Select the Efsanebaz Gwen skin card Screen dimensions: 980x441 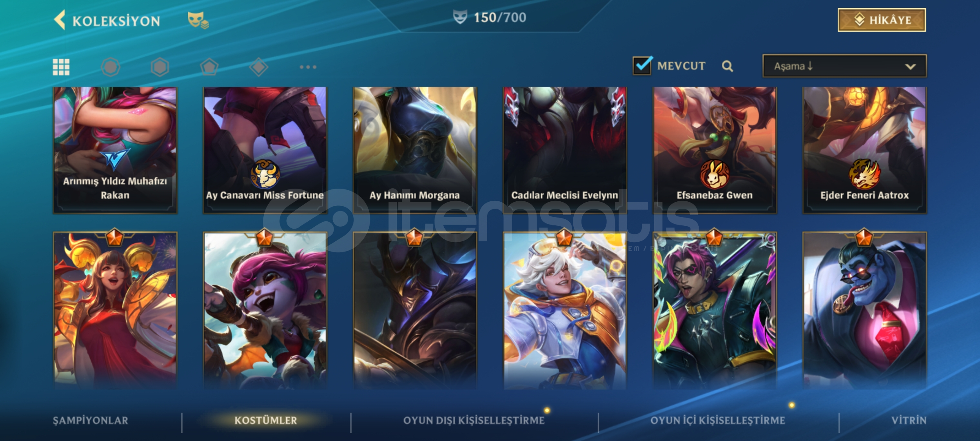pyautogui.click(x=715, y=150)
